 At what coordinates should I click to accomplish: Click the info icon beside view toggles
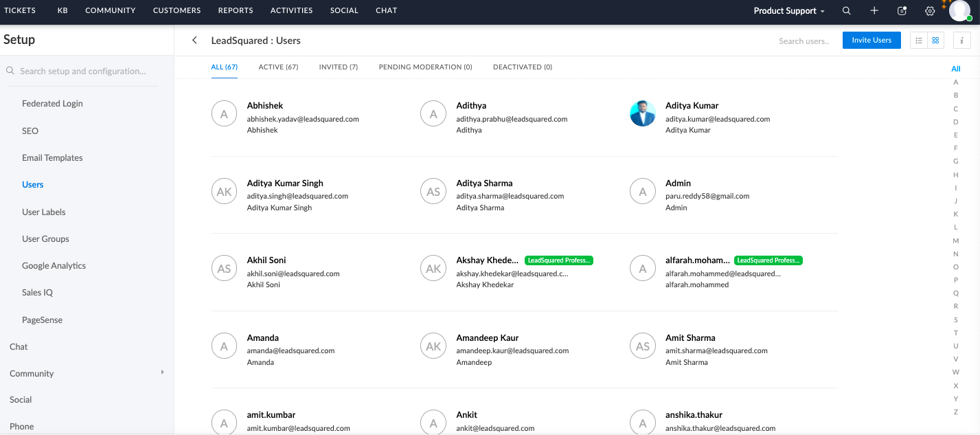pos(961,41)
